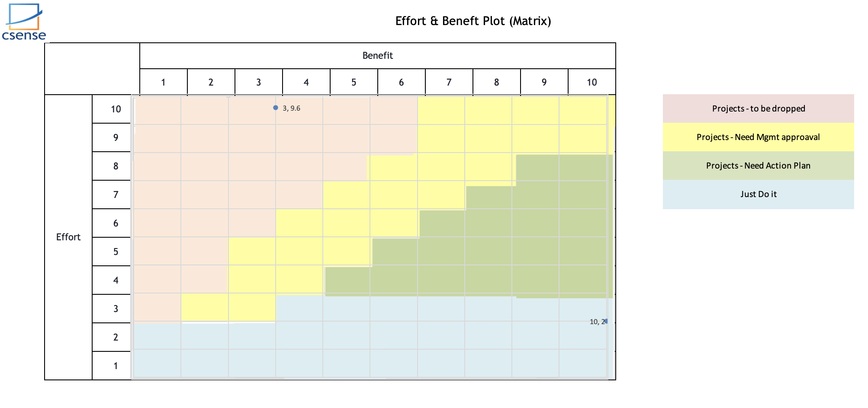
Task: Click the 'Projects - to be dropped' legend swatch
Action: coord(758,108)
